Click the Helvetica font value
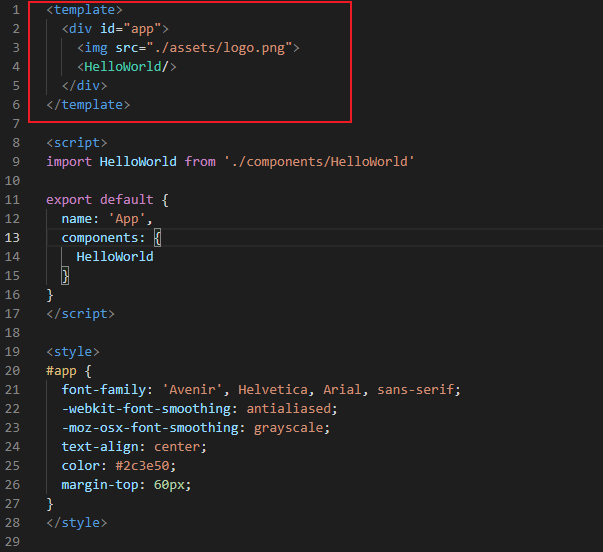603x552 pixels. [x=273, y=390]
